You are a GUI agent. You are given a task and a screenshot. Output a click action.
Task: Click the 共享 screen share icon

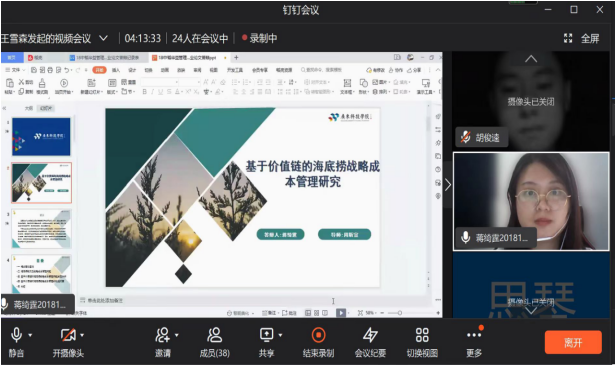[x=266, y=335]
